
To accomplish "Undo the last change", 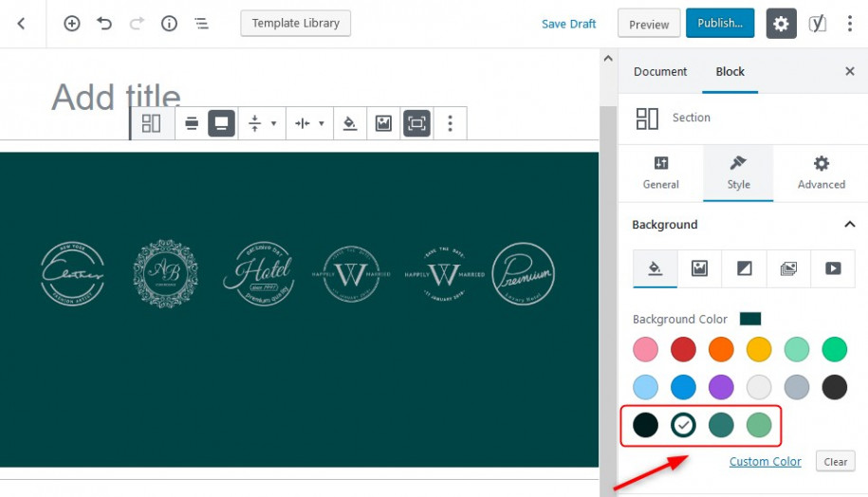I will (104, 24).
